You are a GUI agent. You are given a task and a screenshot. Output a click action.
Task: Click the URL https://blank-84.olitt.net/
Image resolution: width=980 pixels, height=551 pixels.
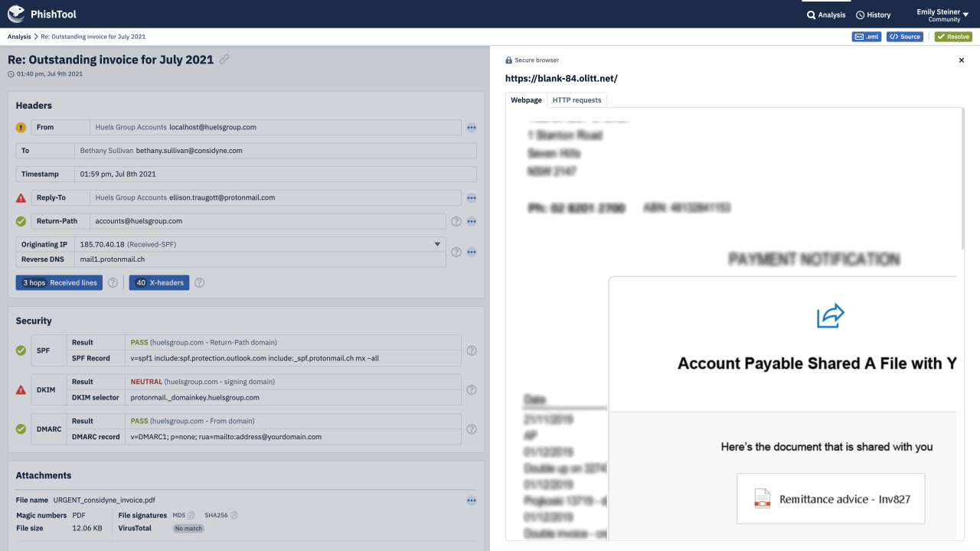[x=561, y=78]
